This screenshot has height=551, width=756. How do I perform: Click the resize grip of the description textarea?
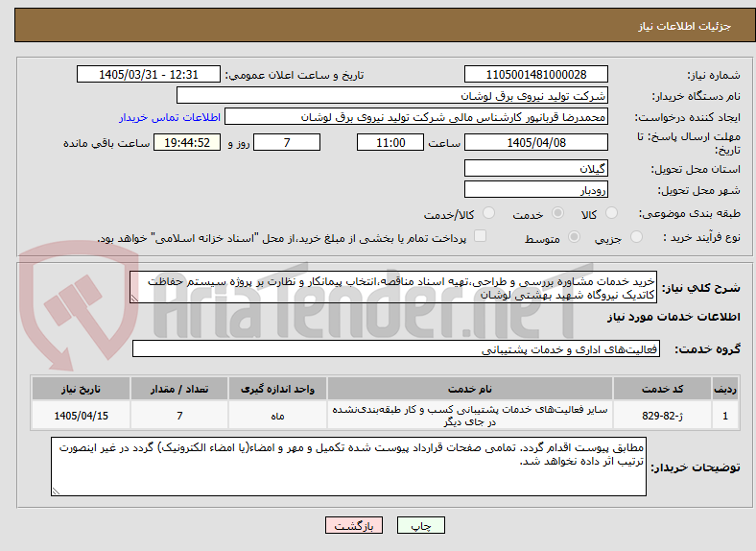point(134,299)
